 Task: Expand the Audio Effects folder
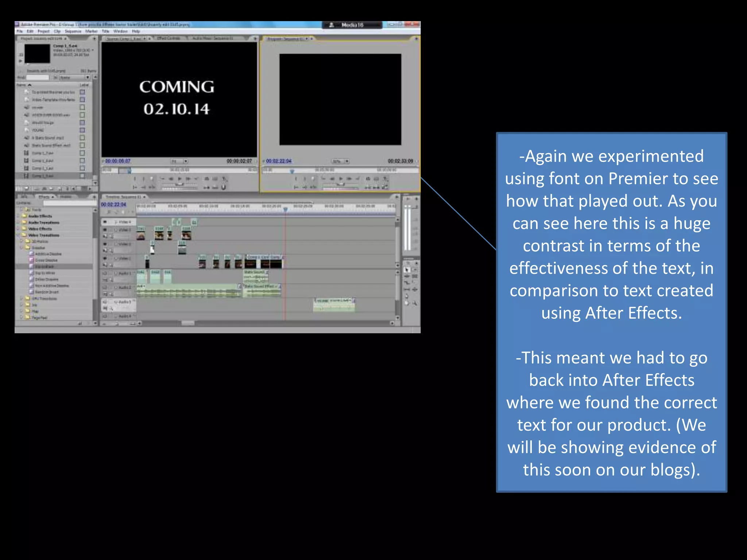pos(19,216)
